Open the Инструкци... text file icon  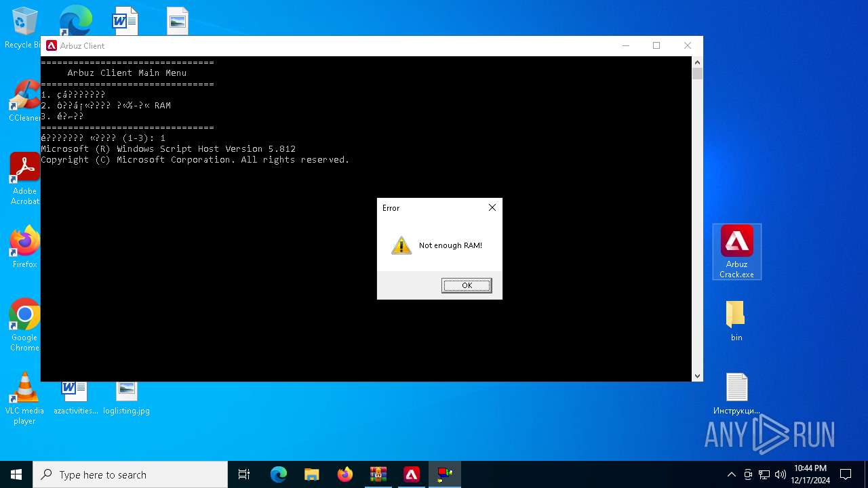pyautogui.click(x=736, y=393)
